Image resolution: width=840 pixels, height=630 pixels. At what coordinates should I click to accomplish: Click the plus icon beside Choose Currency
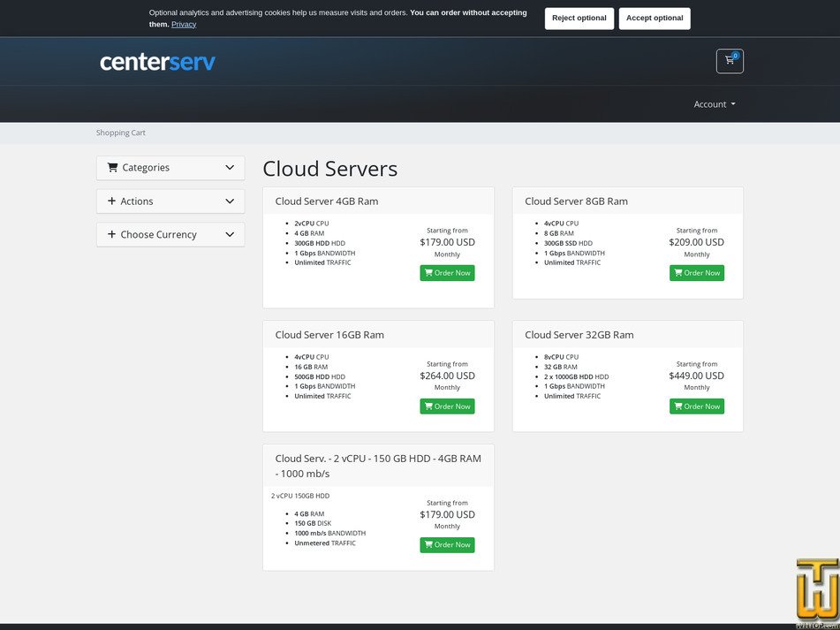[x=111, y=234]
